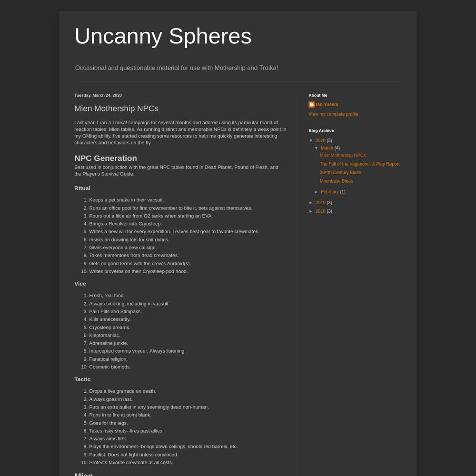
Task: Click the Blogger icon beside Ian Yusem
Action: [311, 104]
